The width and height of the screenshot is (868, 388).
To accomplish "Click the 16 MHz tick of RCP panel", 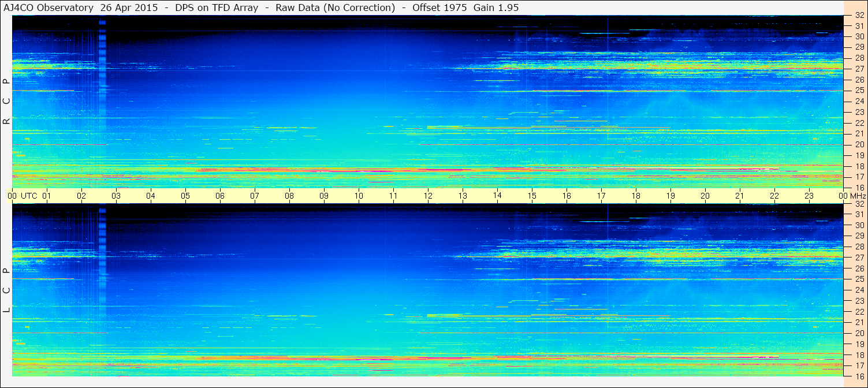I will click(x=859, y=187).
